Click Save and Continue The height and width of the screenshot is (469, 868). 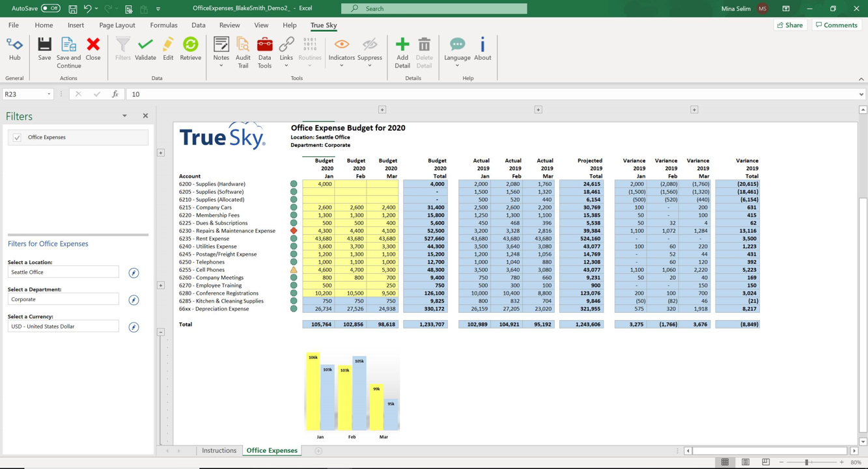[x=68, y=51]
